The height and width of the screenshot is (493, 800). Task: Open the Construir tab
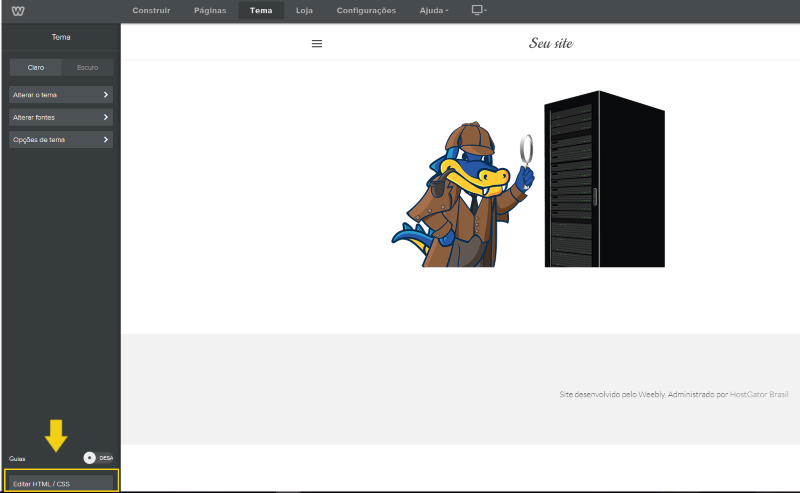click(x=152, y=10)
